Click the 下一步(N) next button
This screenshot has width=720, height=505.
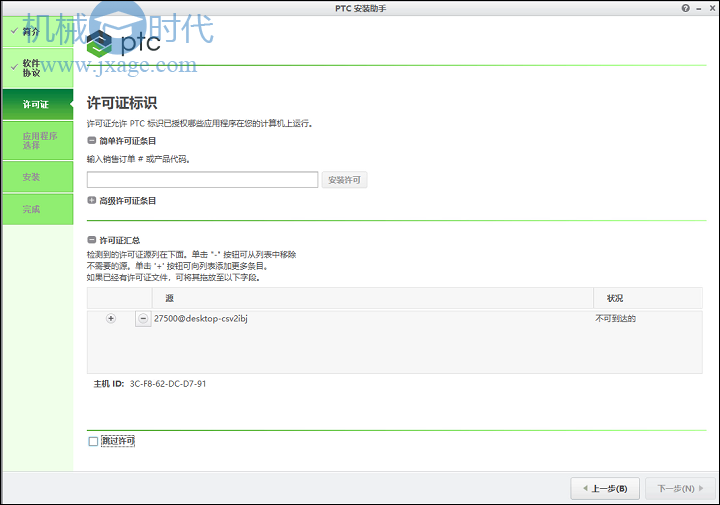[x=680, y=488]
